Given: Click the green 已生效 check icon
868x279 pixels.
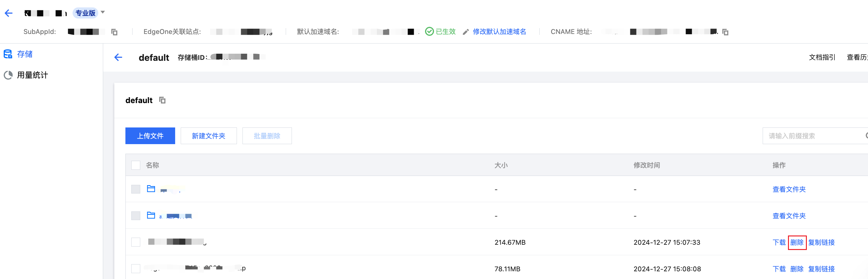Looking at the screenshot, I should (x=429, y=32).
